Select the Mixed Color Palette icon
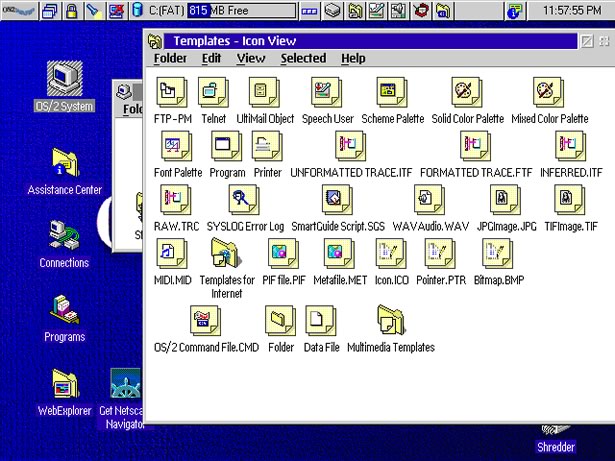Viewport: 615px width, 461px height. pyautogui.click(x=549, y=93)
